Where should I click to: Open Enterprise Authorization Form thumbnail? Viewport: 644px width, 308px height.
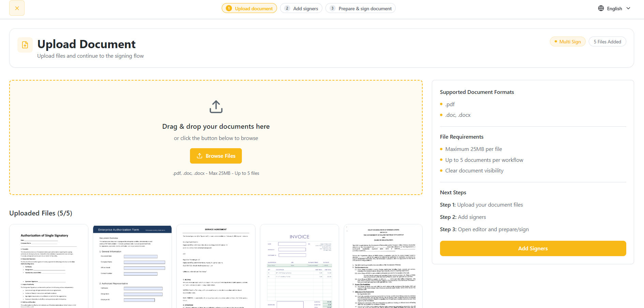(x=132, y=266)
